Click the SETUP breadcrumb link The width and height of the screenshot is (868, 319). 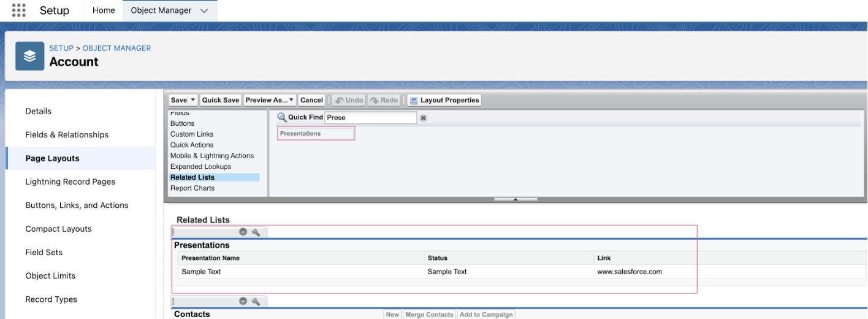[61, 48]
